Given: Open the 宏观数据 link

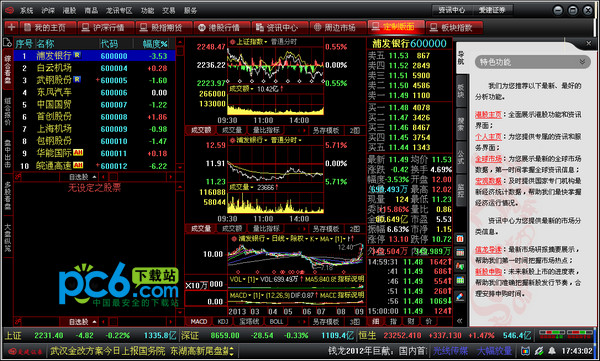Looking at the screenshot, I should (x=488, y=181).
